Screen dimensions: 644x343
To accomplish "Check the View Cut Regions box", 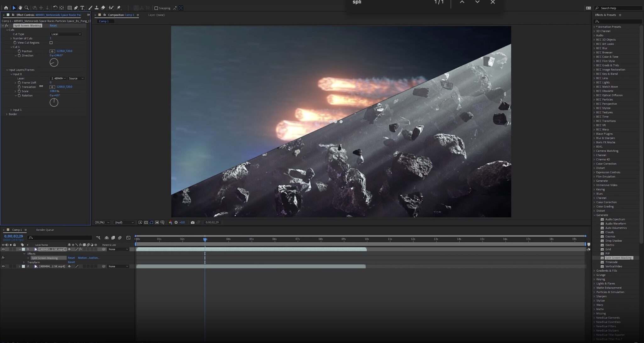I will 51,43.
